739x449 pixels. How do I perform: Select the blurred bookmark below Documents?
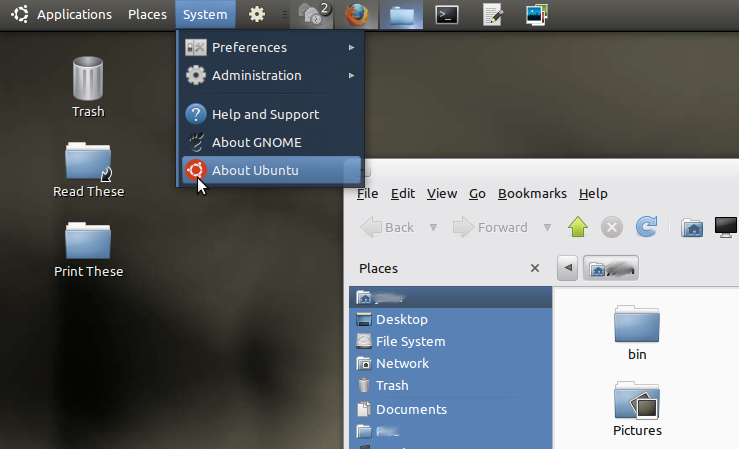coord(451,432)
